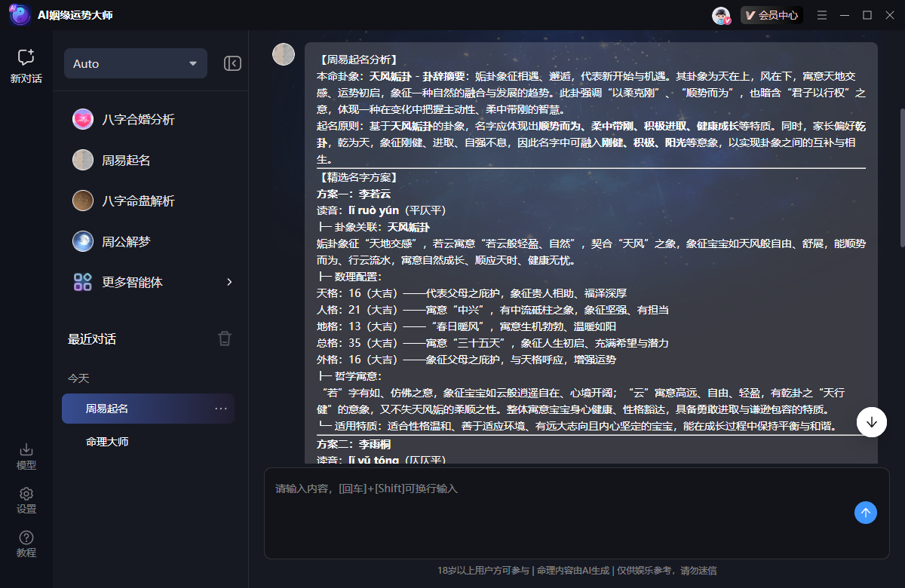Open the Auto model dropdown

point(135,63)
